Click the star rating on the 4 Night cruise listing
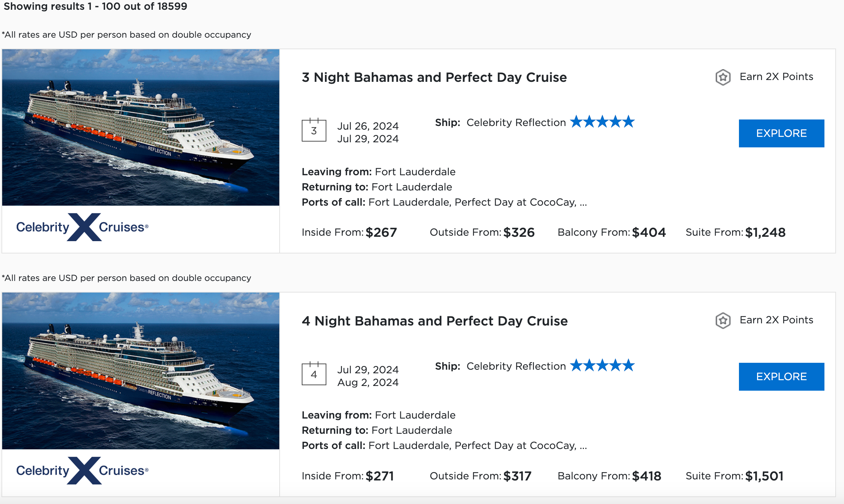 (602, 366)
